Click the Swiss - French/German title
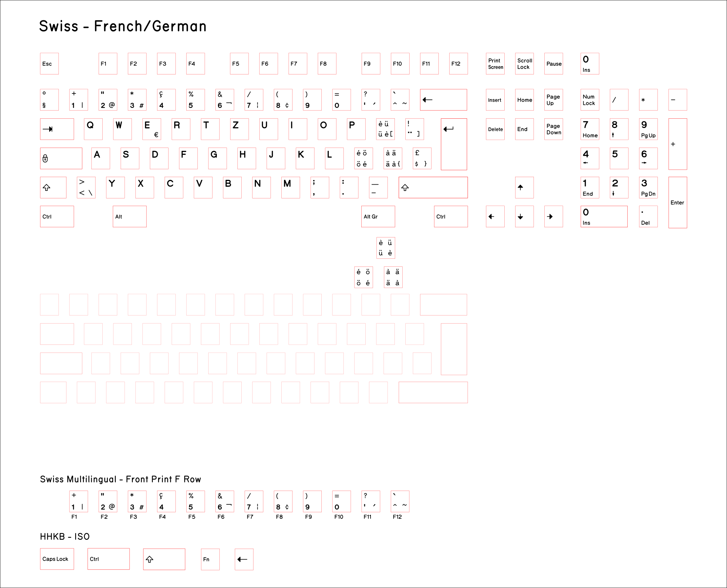This screenshot has width=727, height=588. [123, 26]
